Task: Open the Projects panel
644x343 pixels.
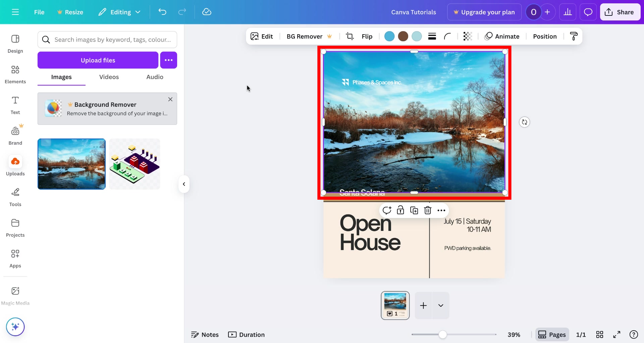Action: click(x=15, y=228)
